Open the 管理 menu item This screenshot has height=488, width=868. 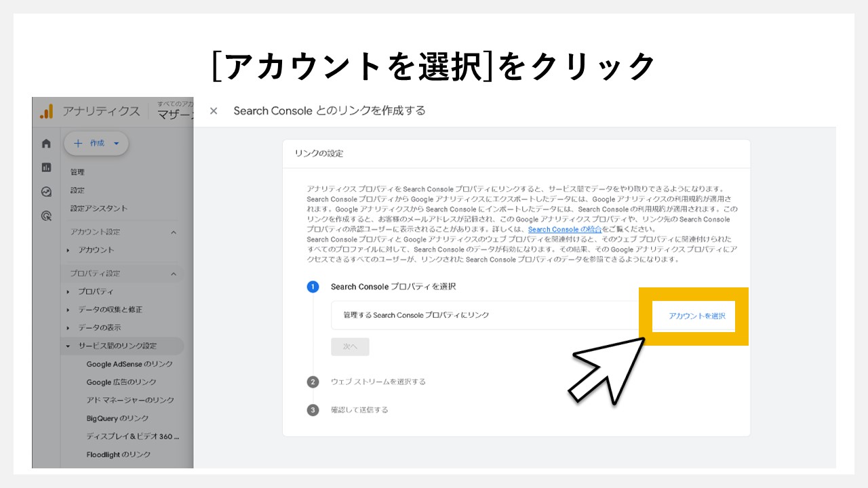pyautogui.click(x=79, y=171)
